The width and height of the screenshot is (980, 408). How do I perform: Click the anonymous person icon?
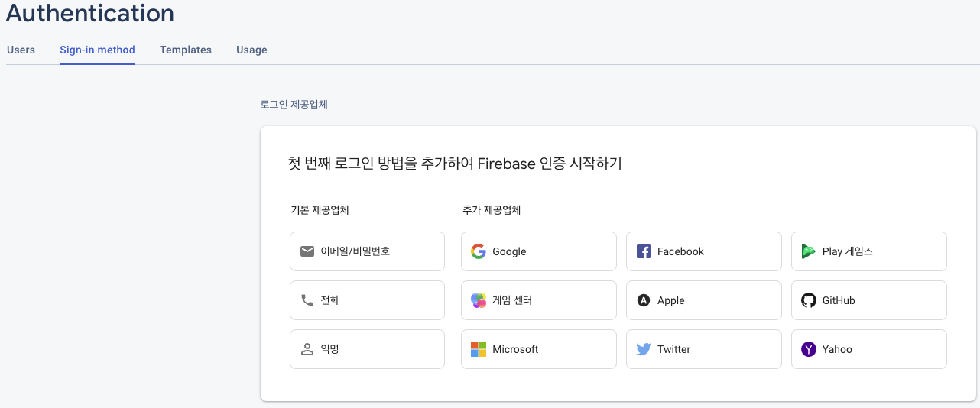(x=307, y=349)
